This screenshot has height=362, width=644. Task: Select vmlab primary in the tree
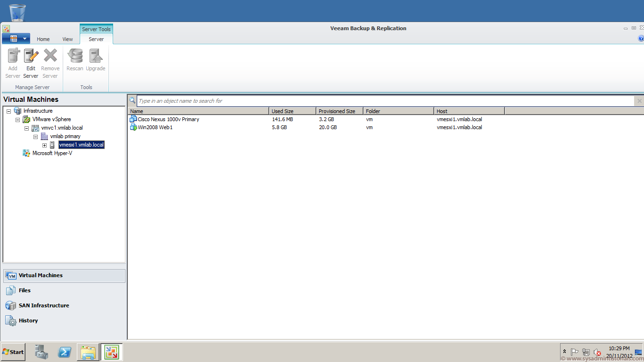click(66, 136)
